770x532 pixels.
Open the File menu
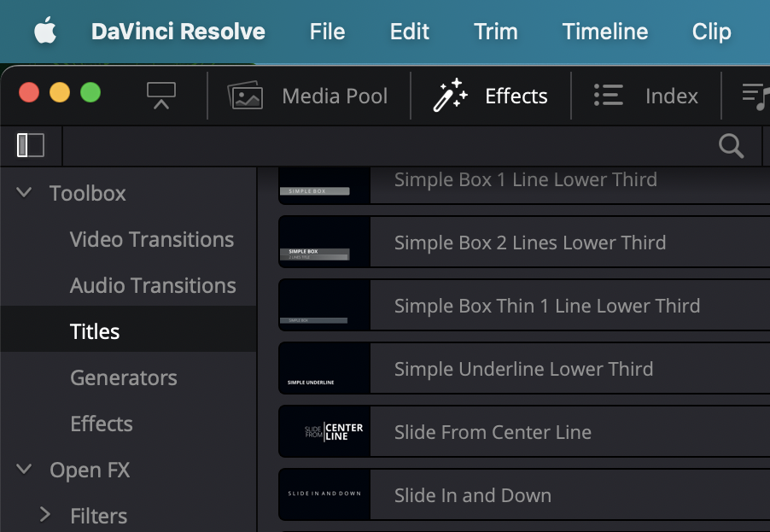(327, 32)
